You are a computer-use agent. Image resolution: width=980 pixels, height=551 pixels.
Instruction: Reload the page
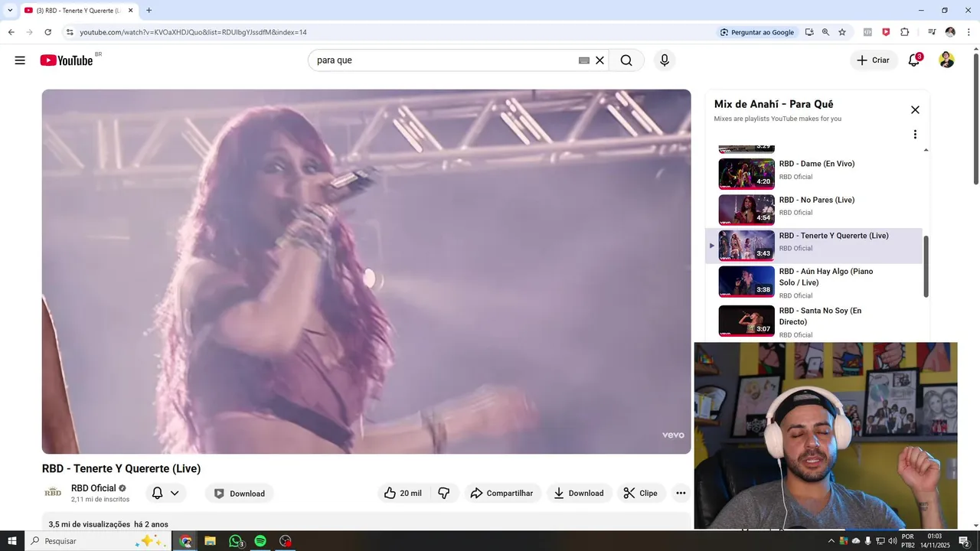click(x=48, y=32)
